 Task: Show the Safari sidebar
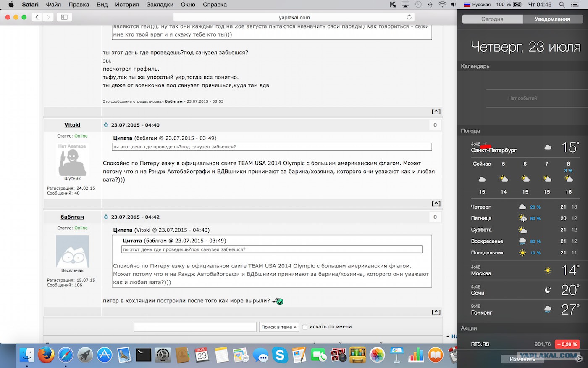(x=64, y=17)
